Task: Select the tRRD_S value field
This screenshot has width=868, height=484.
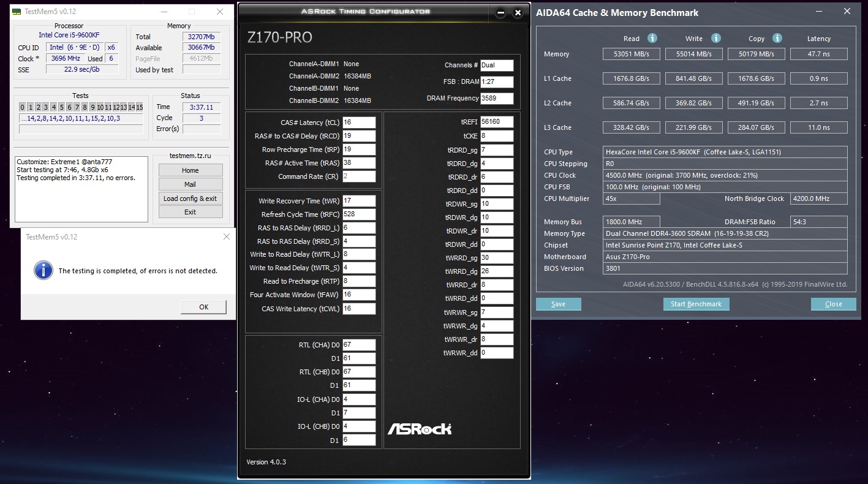Action: [359, 241]
